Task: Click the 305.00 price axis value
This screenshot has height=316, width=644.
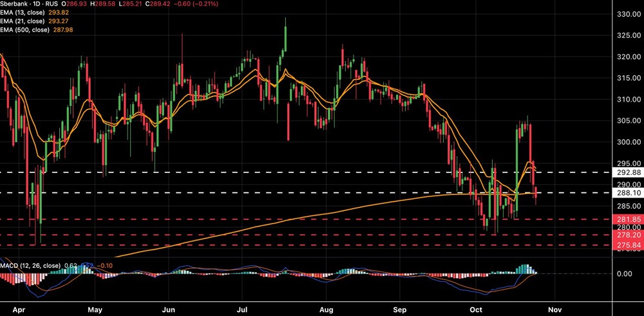Action: click(629, 120)
